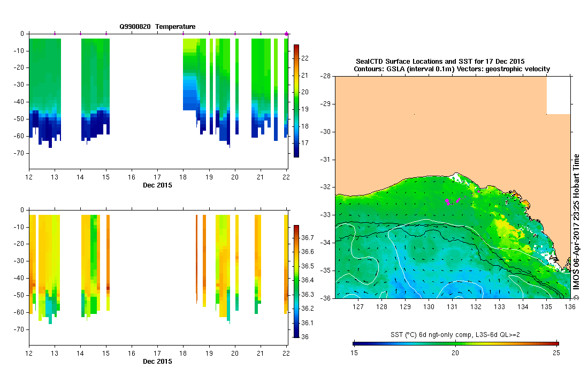Screen dimensions: 588x375
Task: Click the "Dec 2015" label under the salinity plot
Action: point(157,361)
